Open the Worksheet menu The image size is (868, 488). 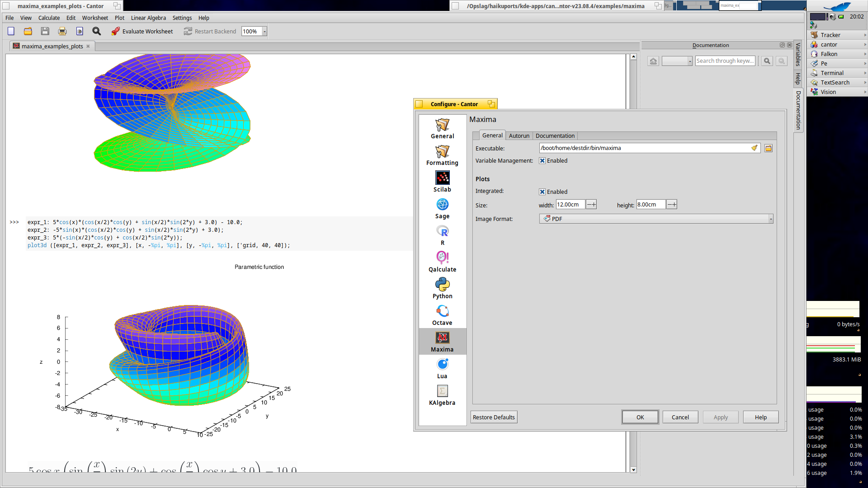tap(95, 18)
